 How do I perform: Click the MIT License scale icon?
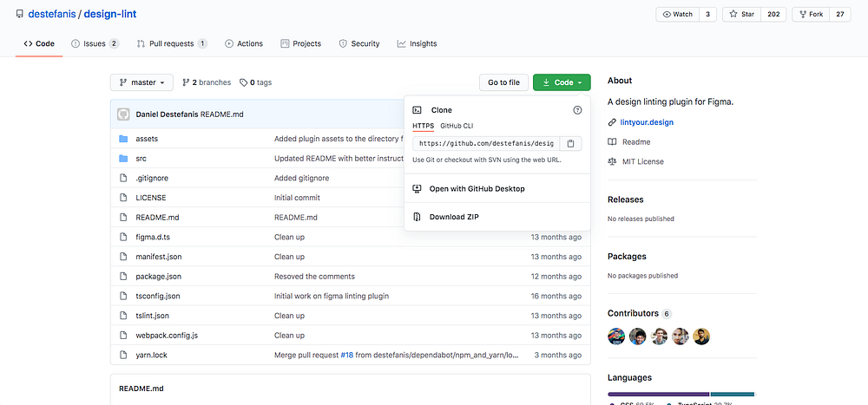click(x=612, y=161)
